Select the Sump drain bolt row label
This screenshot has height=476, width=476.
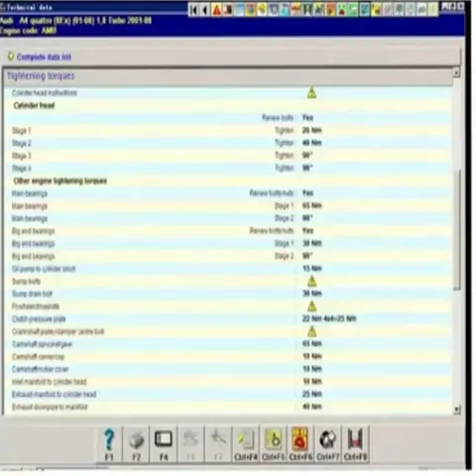pos(32,294)
